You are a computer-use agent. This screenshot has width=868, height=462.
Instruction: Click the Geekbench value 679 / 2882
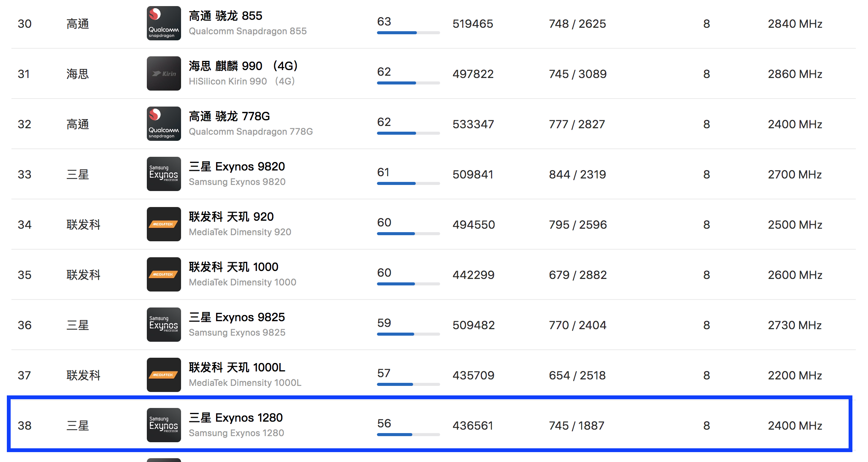pyautogui.click(x=578, y=275)
